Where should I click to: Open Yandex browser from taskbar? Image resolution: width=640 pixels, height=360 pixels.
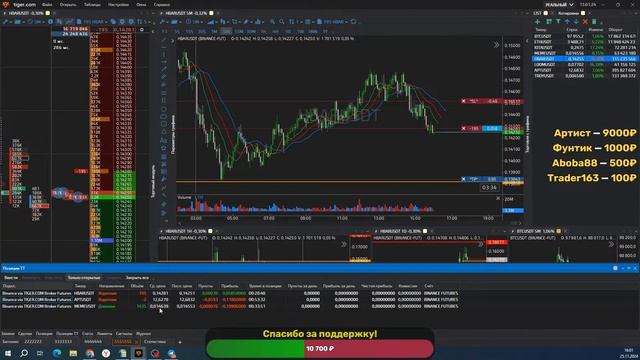[106, 353]
